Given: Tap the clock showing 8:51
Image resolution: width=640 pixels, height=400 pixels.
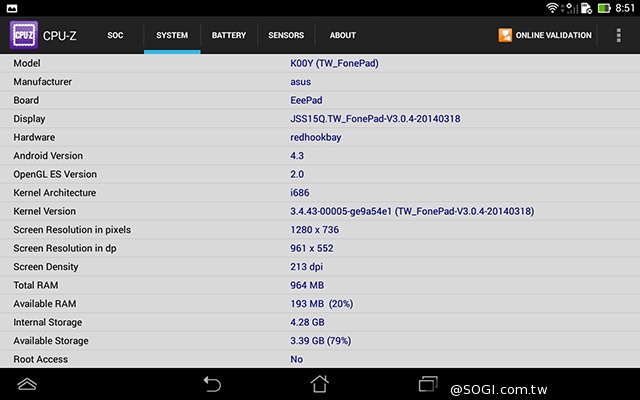Looking at the screenshot, I should point(625,8).
